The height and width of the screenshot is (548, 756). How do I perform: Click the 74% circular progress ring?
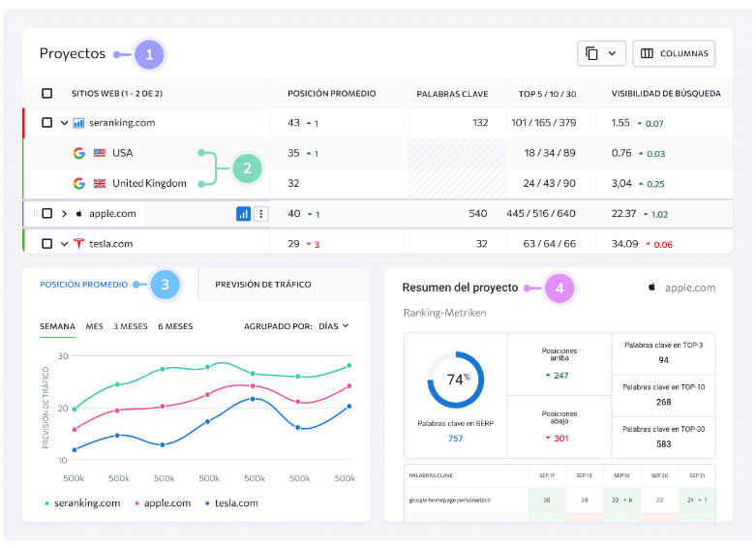tap(456, 381)
